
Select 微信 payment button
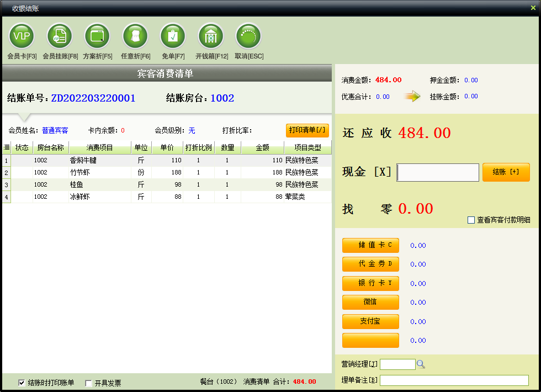(x=370, y=303)
